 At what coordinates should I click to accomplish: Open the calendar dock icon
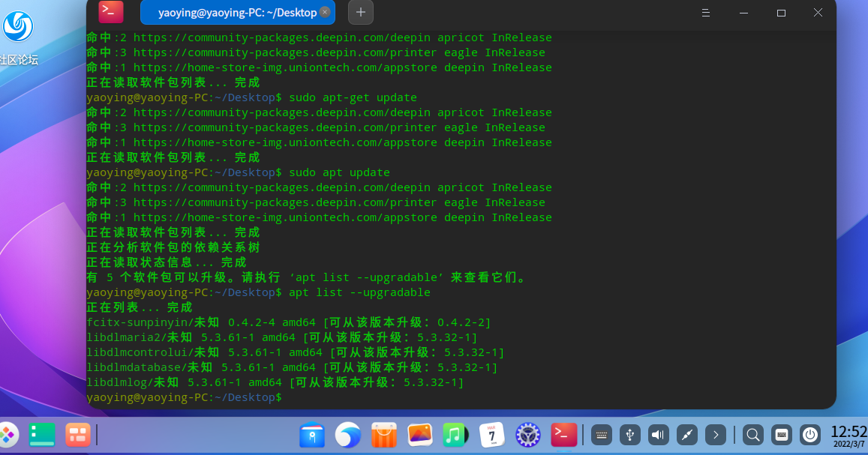(491, 435)
